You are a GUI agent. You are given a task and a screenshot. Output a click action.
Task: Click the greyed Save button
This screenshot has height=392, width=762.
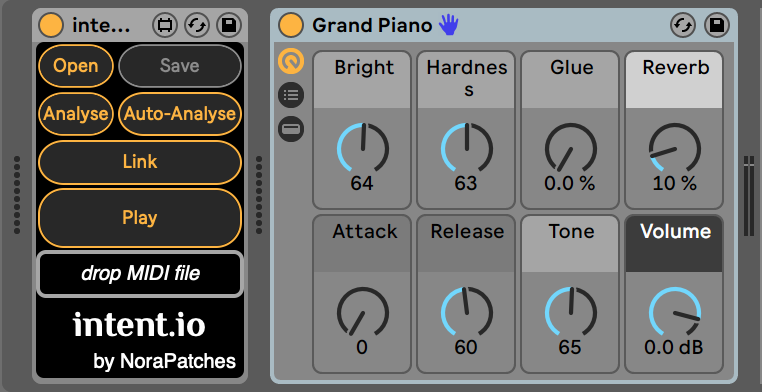[x=180, y=66]
